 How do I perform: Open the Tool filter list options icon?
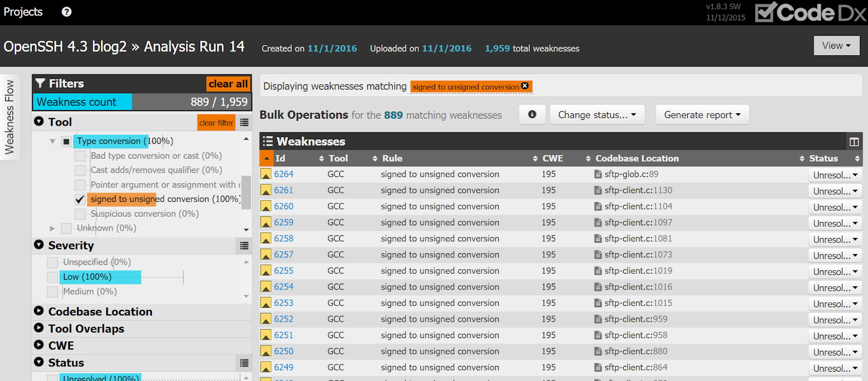point(245,122)
